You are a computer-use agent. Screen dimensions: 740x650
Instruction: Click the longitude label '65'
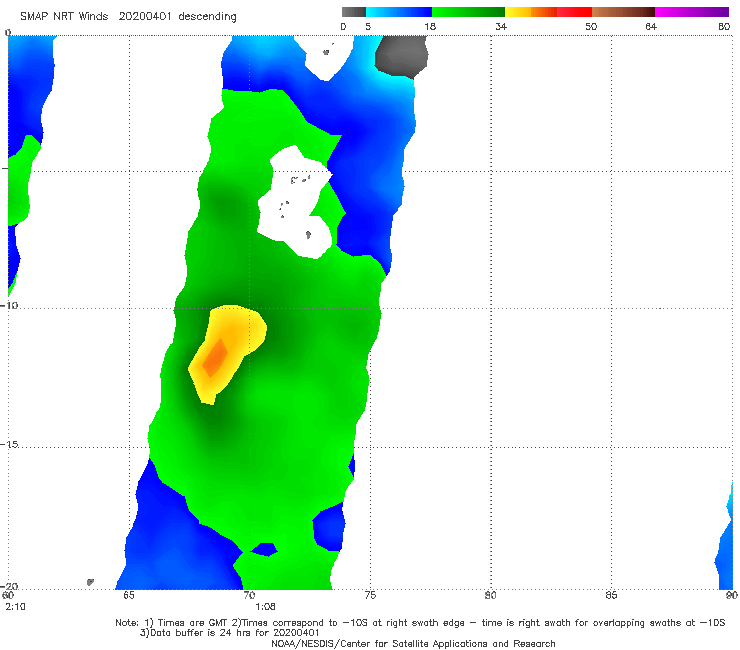(128, 595)
